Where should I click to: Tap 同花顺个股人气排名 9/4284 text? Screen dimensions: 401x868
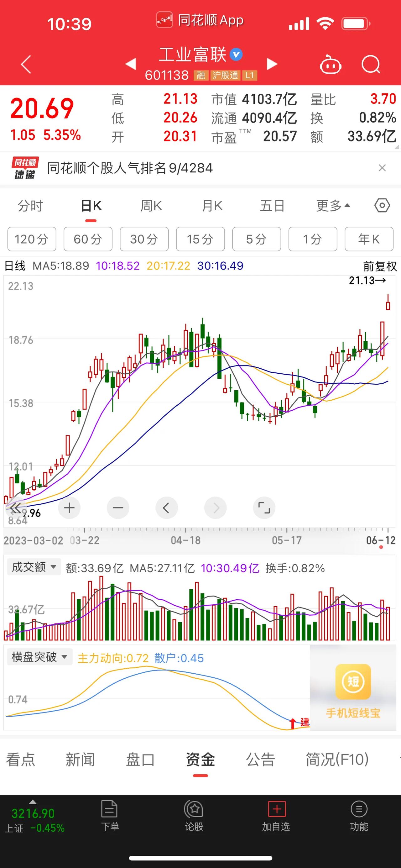click(x=130, y=168)
